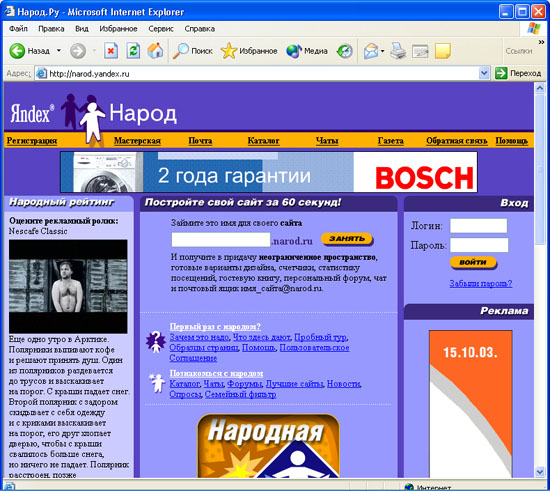Open the Мастерская navigation link
The image size is (550, 491).
[137, 141]
